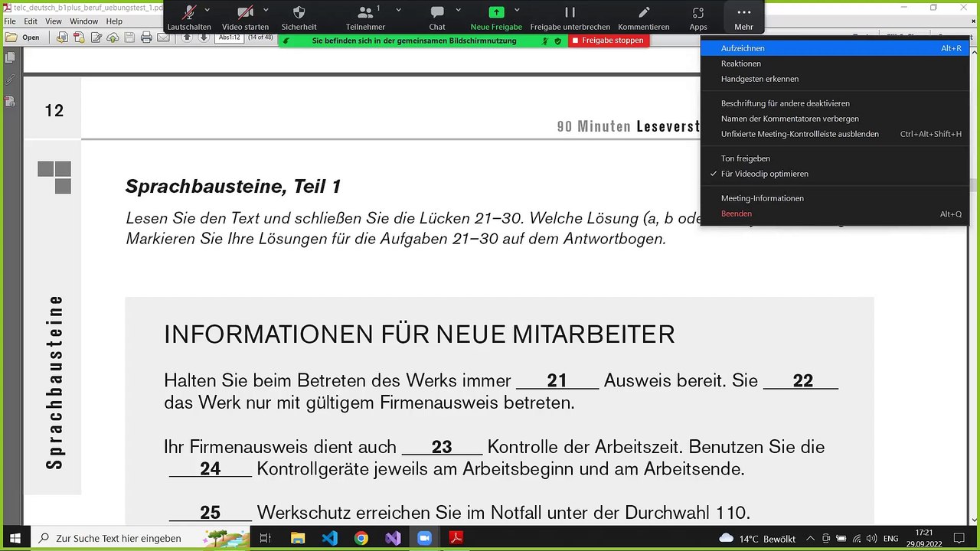
Task: Choose Aufzeichnen in the Mehr menu
Action: [835, 48]
